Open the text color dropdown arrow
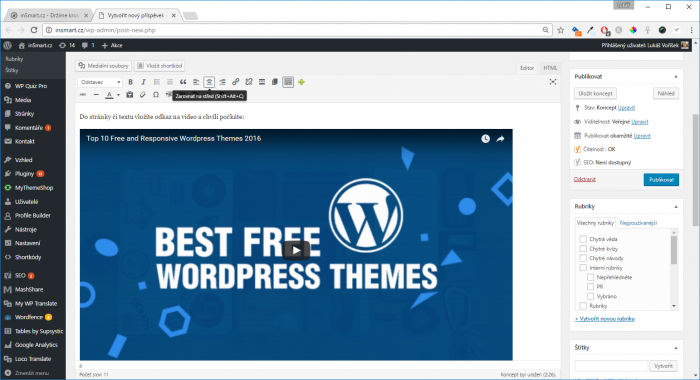The image size is (700, 380). tap(118, 95)
